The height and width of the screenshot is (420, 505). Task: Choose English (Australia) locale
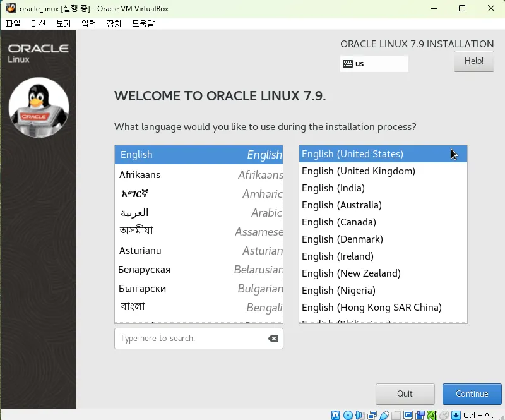[x=383, y=205]
